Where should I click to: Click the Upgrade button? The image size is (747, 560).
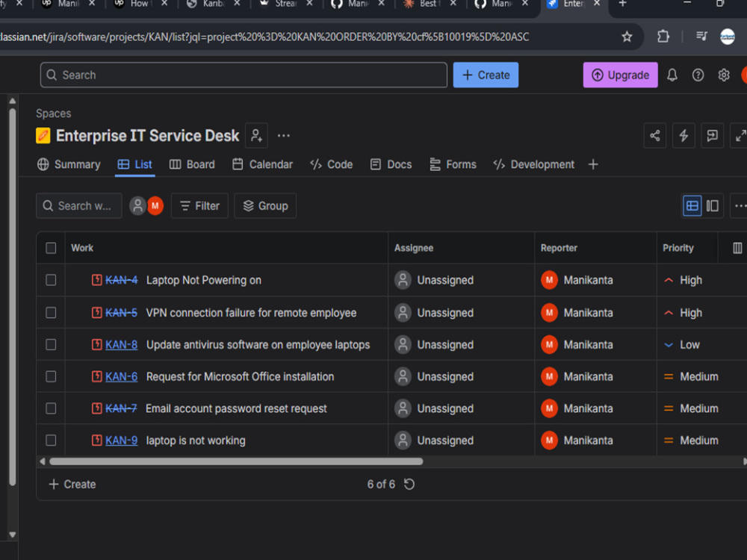coord(620,75)
